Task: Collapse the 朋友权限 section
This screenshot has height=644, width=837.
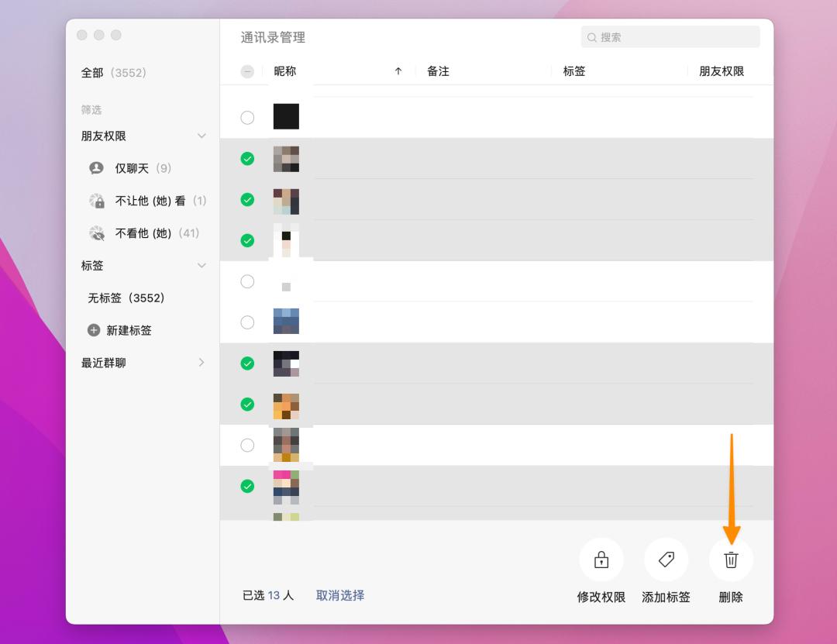Action: click(x=201, y=135)
